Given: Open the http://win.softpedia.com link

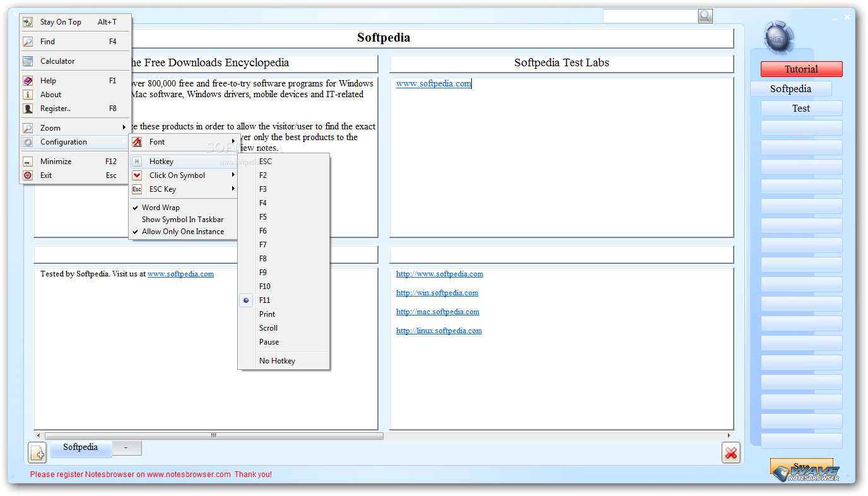Looking at the screenshot, I should [x=437, y=293].
